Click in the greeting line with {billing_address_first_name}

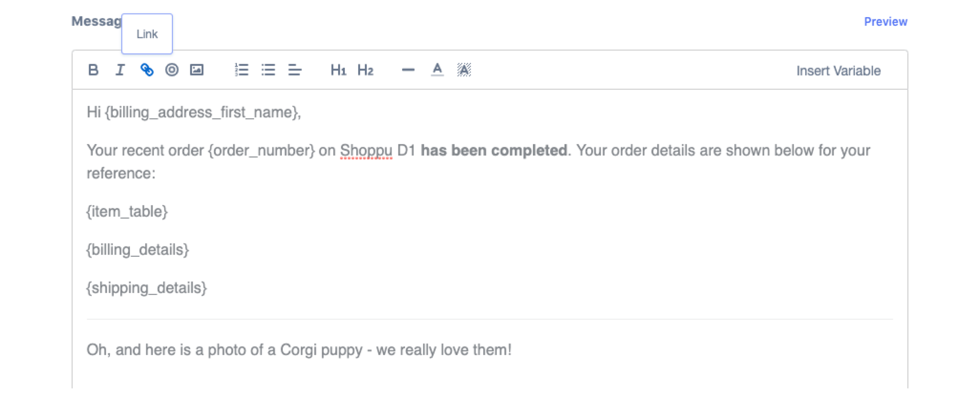point(193,113)
